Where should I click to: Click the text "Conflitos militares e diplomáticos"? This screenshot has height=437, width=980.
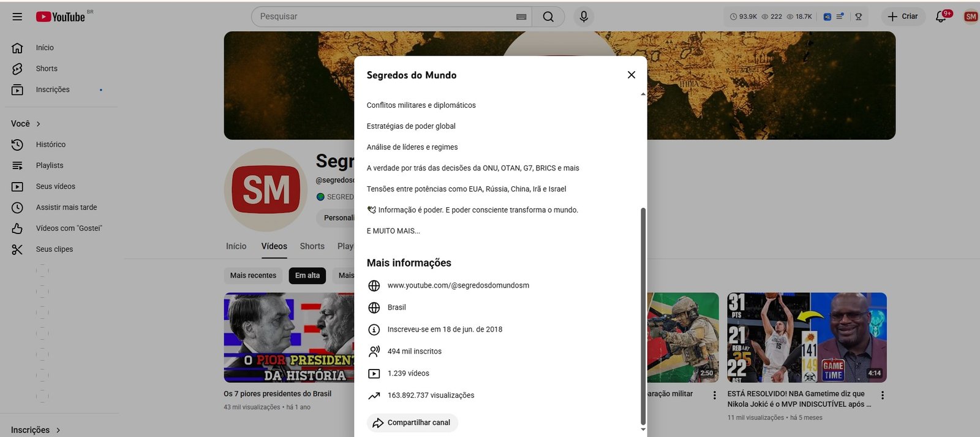click(x=421, y=105)
